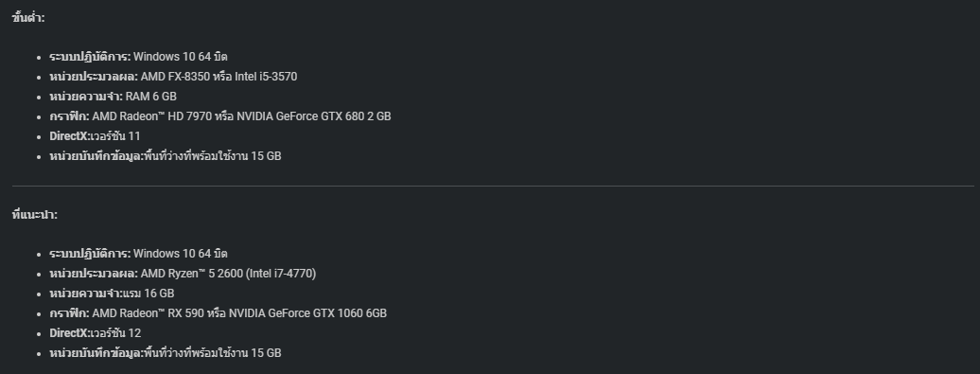Click recommended storage 15 GB line
Image resolution: width=980 pixels, height=374 pixels.
pyautogui.click(x=165, y=353)
